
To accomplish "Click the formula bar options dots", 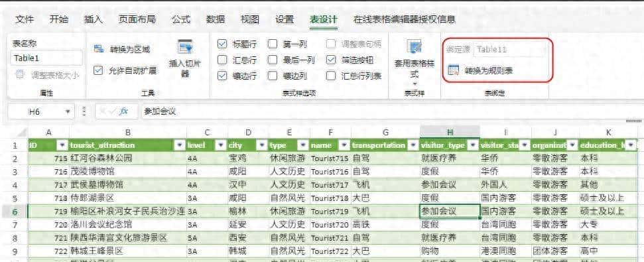I will 84,111.
